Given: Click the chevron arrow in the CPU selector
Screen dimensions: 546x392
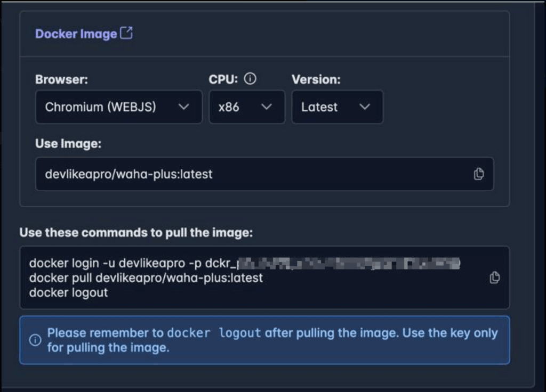Looking at the screenshot, I should [x=266, y=107].
